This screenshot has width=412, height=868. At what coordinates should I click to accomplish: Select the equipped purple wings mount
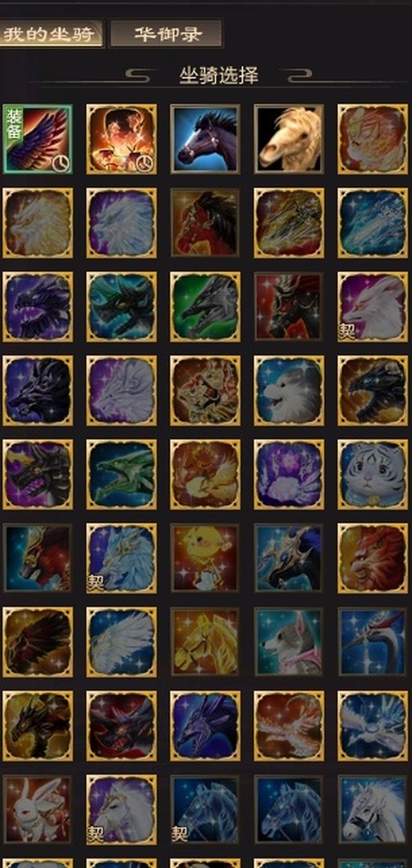[x=37, y=139]
